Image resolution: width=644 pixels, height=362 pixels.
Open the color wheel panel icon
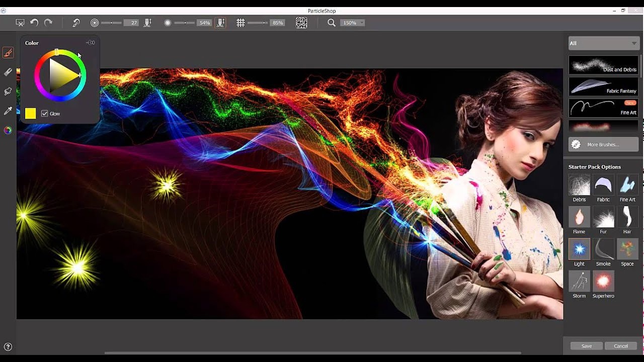click(x=8, y=130)
